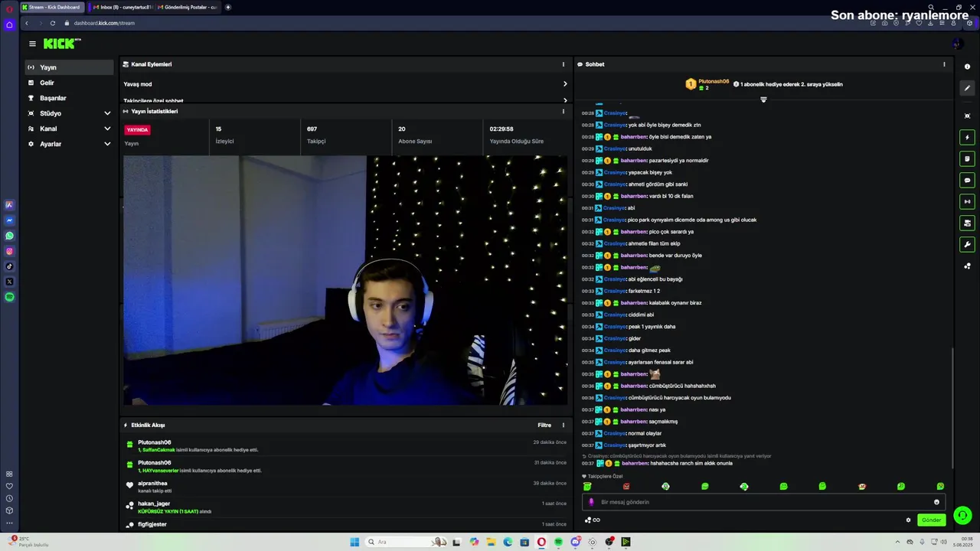Go to the Başarılar sidebar page
980x551 pixels.
(x=69, y=98)
